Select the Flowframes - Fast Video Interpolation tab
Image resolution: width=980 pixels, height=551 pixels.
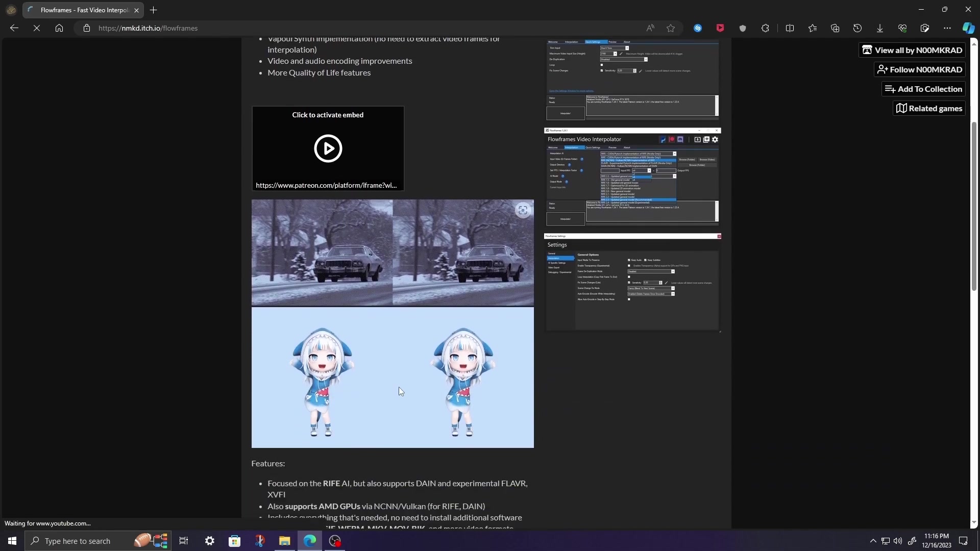tap(84, 10)
